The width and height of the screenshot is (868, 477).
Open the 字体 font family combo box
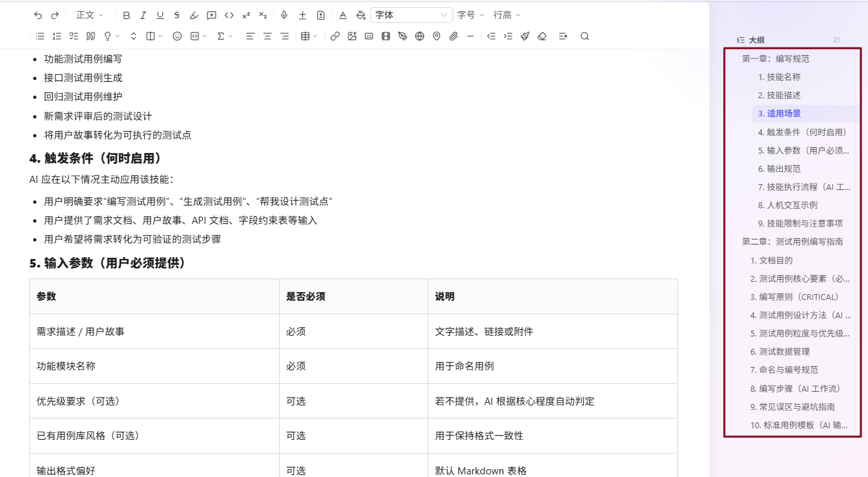(x=412, y=15)
